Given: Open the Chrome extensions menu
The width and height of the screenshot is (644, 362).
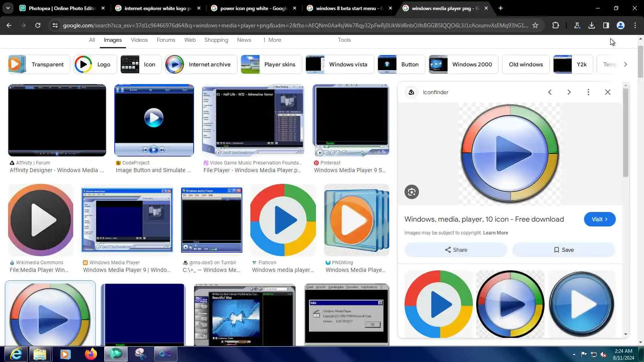Looking at the screenshot, I should point(555,25).
